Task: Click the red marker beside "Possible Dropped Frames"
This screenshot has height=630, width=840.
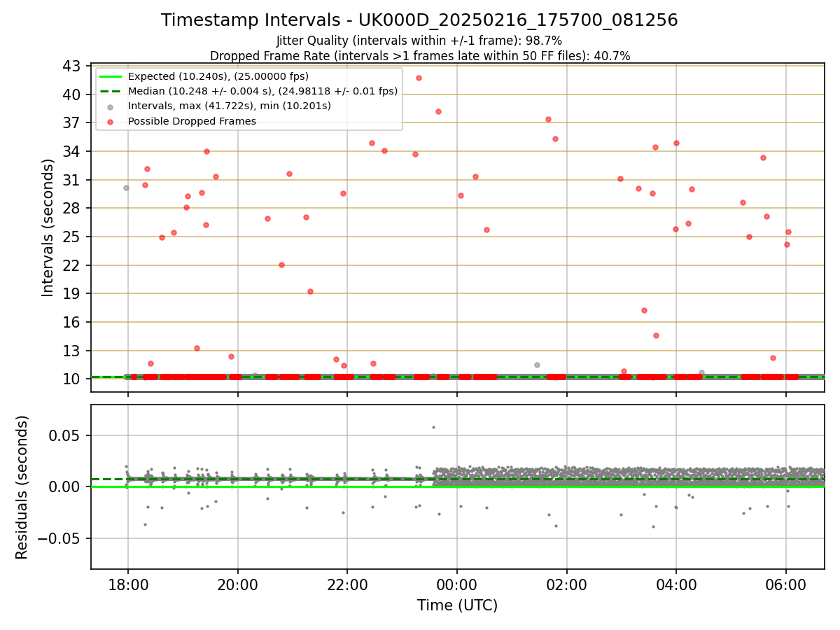Action: 111,121
